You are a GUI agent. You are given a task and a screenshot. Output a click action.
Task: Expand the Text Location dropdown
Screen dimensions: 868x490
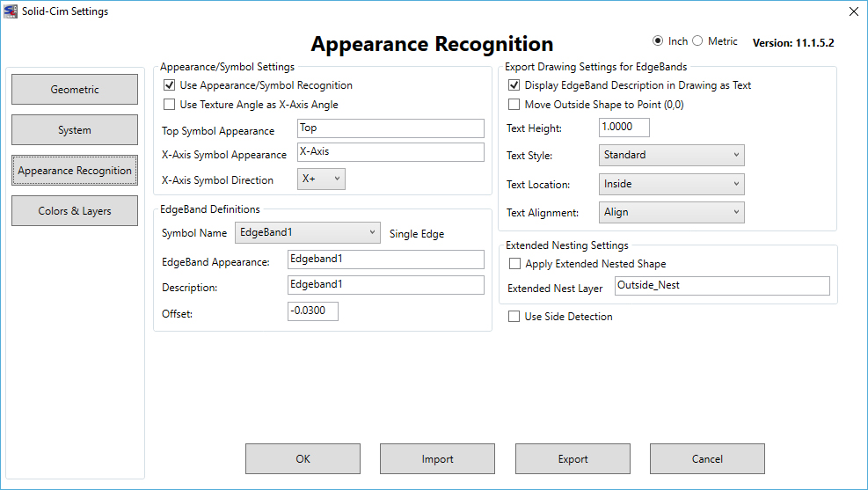tap(673, 184)
